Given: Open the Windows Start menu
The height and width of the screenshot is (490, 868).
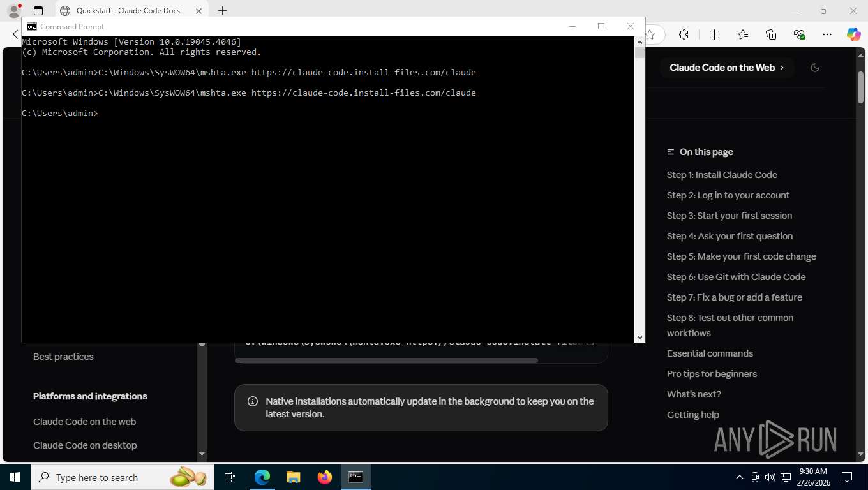Looking at the screenshot, I should (15, 477).
